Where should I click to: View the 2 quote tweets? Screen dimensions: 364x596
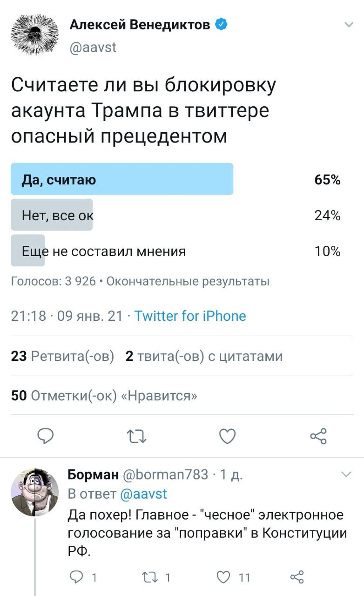click(204, 356)
